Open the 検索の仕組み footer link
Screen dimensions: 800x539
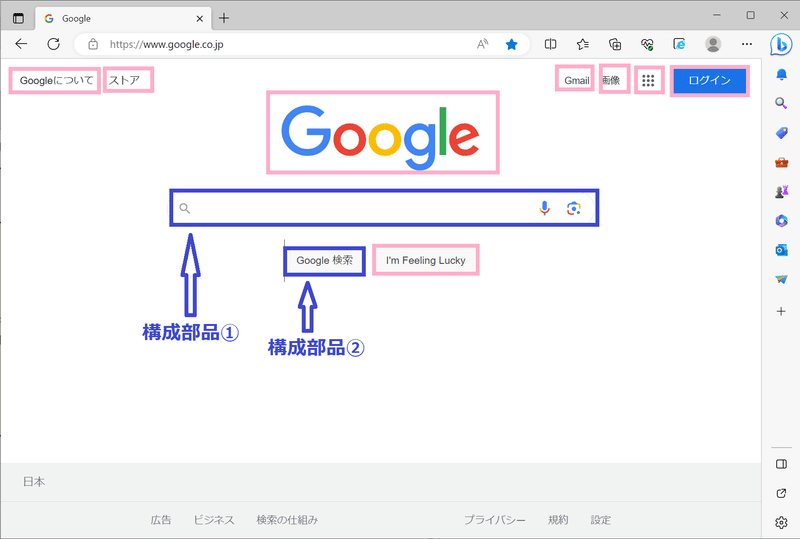287,520
